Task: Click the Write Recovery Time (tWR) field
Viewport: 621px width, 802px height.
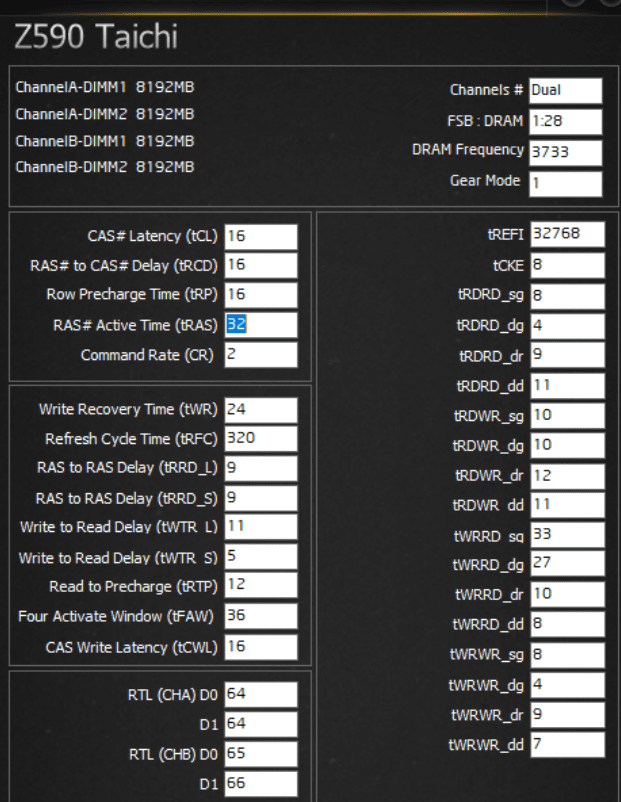Action: (x=261, y=410)
